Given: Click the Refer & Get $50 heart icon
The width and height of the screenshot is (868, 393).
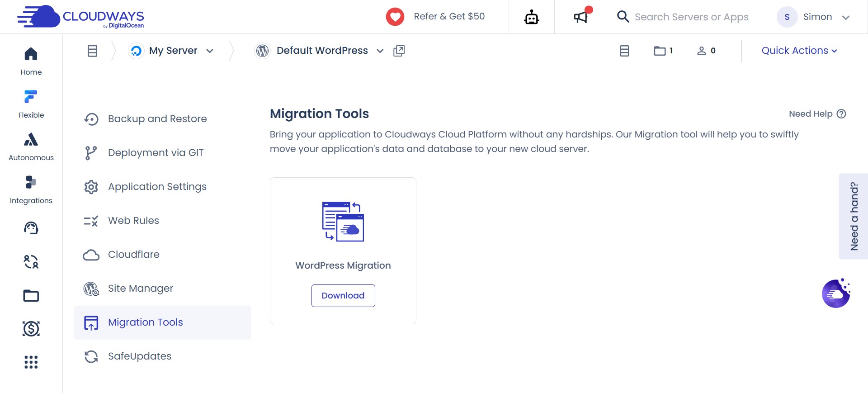Looking at the screenshot, I should [395, 17].
